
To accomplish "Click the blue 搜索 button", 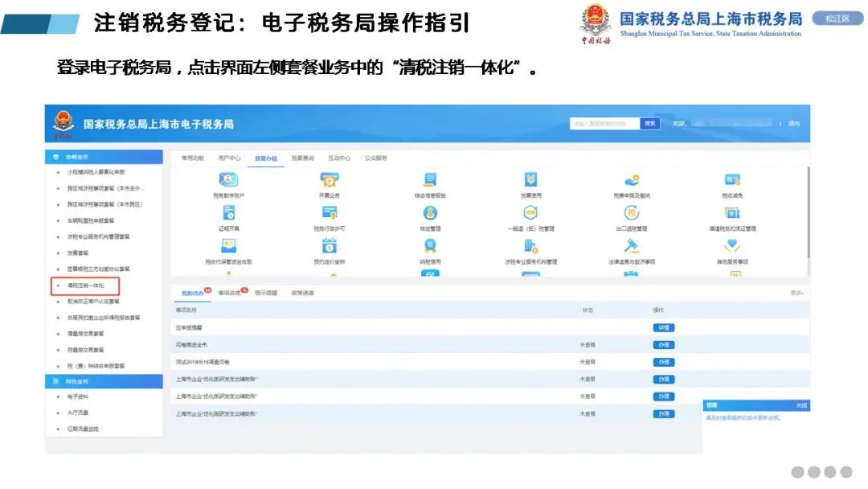I will click(650, 123).
